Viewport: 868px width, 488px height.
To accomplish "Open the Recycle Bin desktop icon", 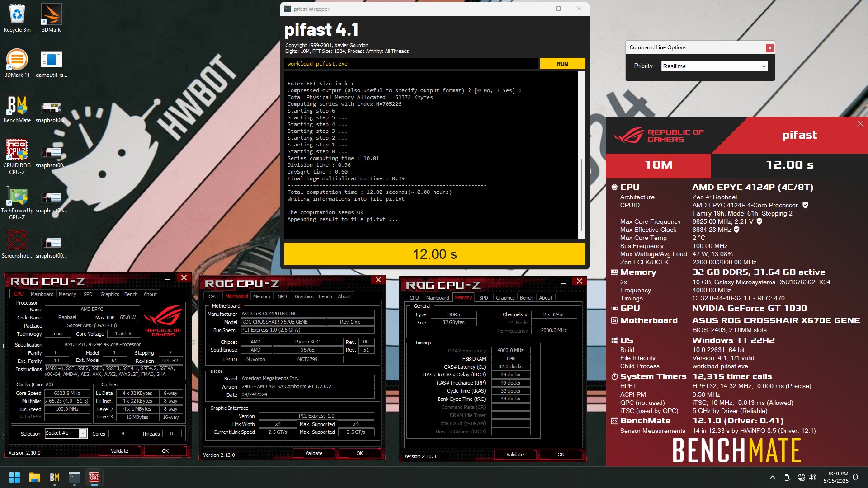I will tap(17, 18).
